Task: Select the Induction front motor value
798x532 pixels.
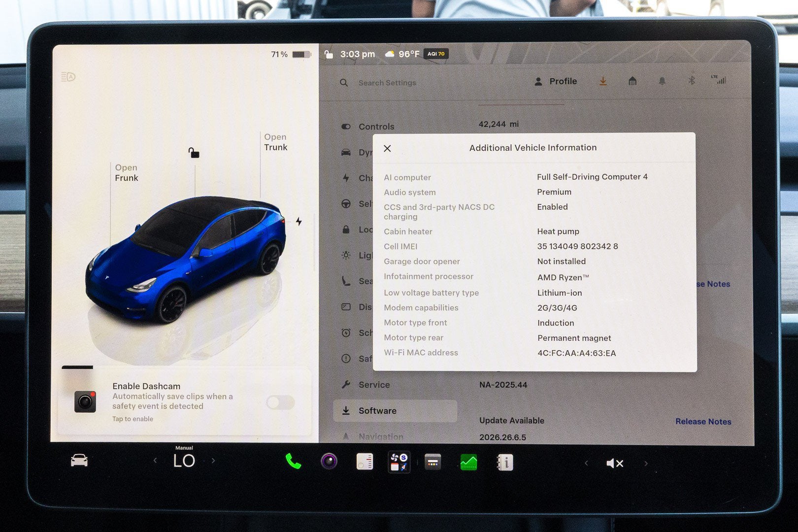Action: point(556,323)
